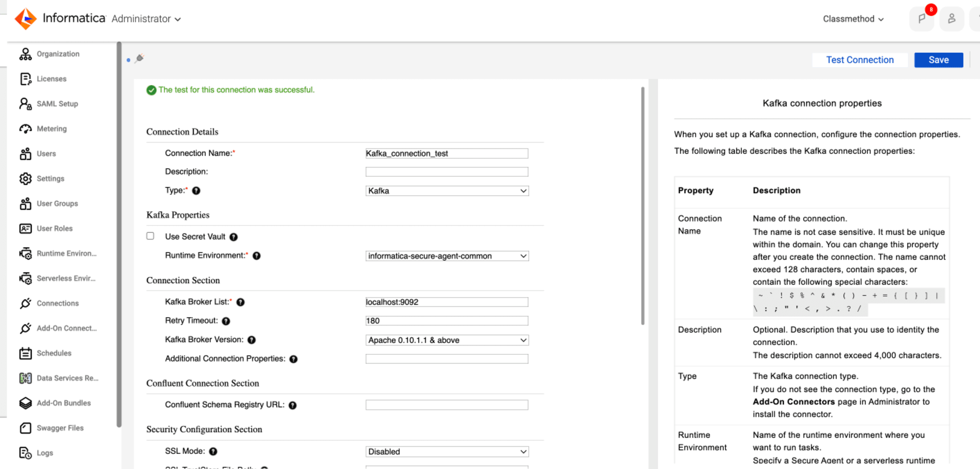Open Add-On Bundles icon

point(25,403)
